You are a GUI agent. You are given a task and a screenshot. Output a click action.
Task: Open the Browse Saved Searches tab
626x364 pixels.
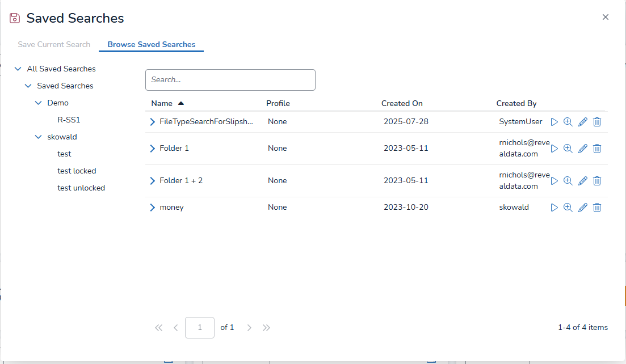click(151, 44)
